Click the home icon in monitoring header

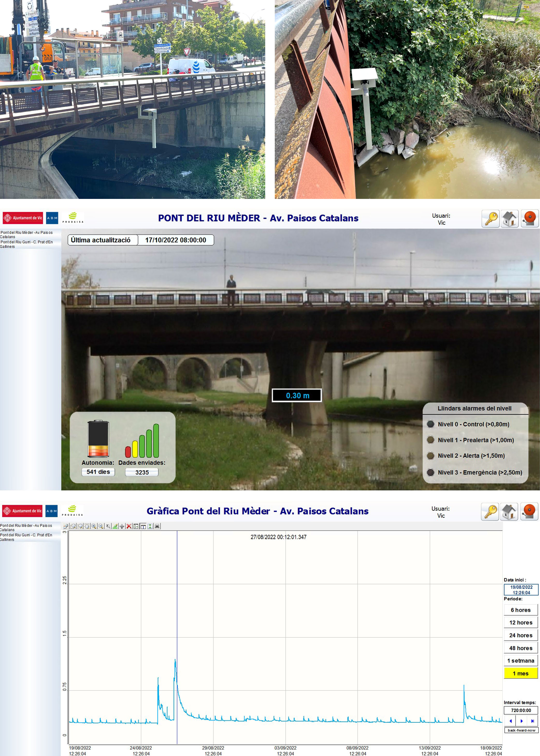[x=510, y=219]
